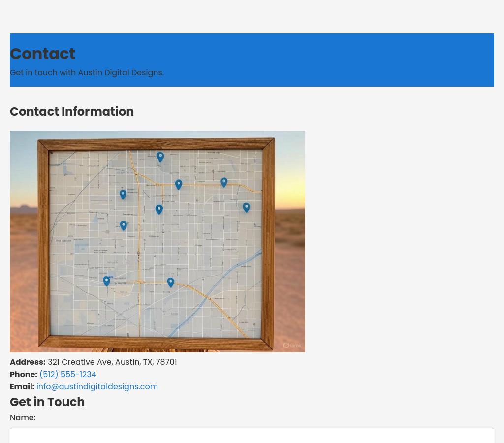
Task: Call the (512) 555-1234 phone link
Action: click(x=68, y=375)
